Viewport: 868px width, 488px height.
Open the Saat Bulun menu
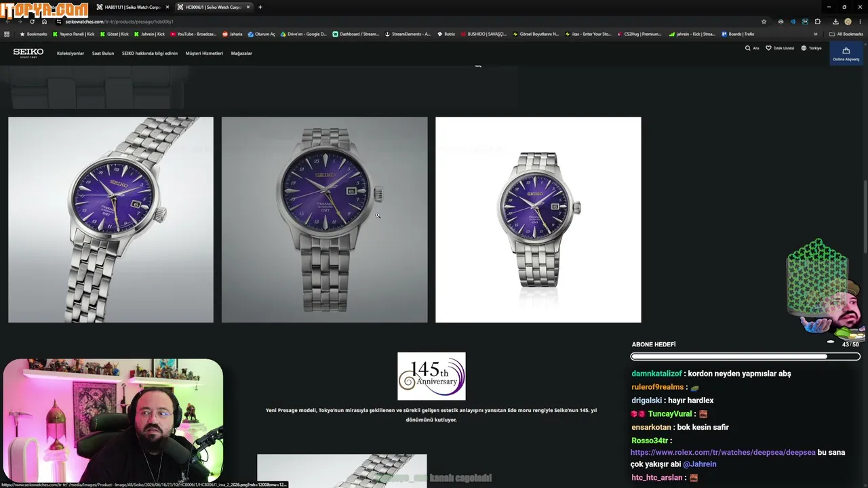coord(103,54)
